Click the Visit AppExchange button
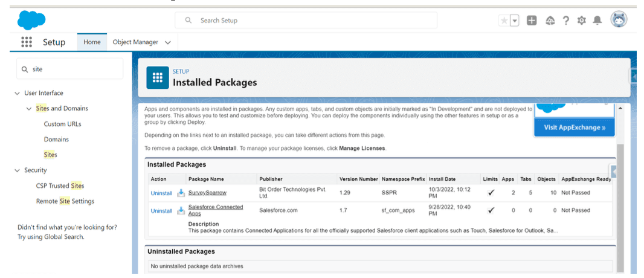The image size is (644, 278). click(573, 128)
